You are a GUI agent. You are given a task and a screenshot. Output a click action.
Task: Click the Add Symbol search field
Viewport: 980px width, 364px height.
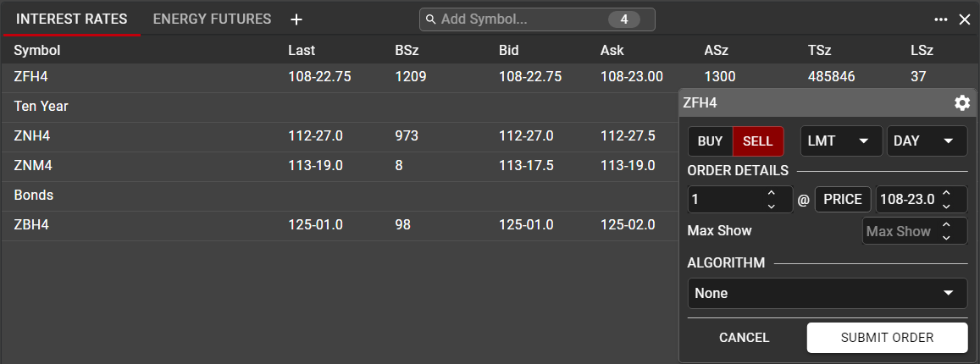click(x=521, y=19)
